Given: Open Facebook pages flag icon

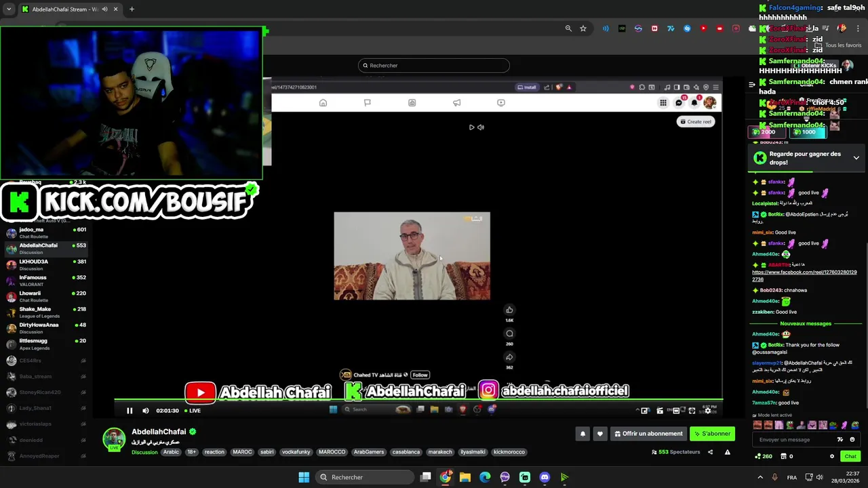Looking at the screenshot, I should (368, 103).
